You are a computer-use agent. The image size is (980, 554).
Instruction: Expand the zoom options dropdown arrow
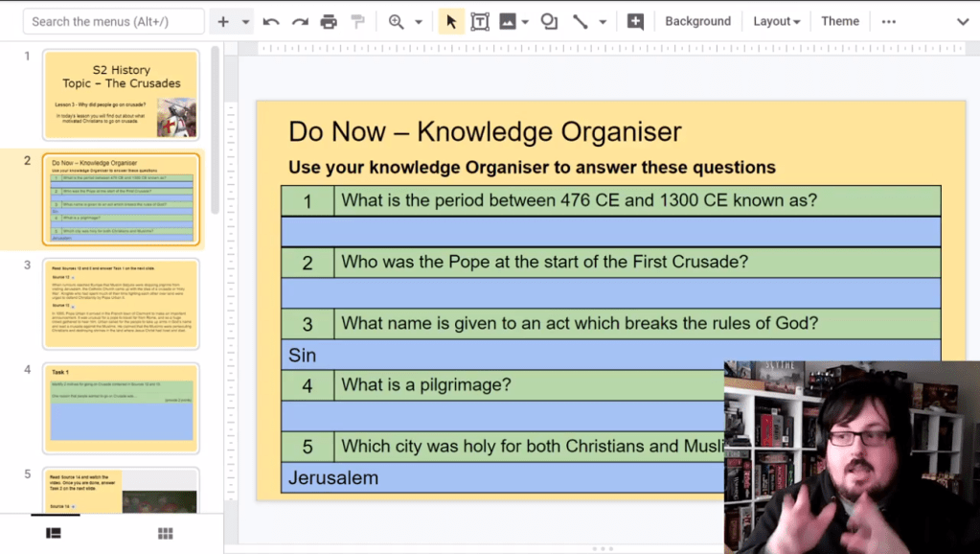pyautogui.click(x=419, y=22)
